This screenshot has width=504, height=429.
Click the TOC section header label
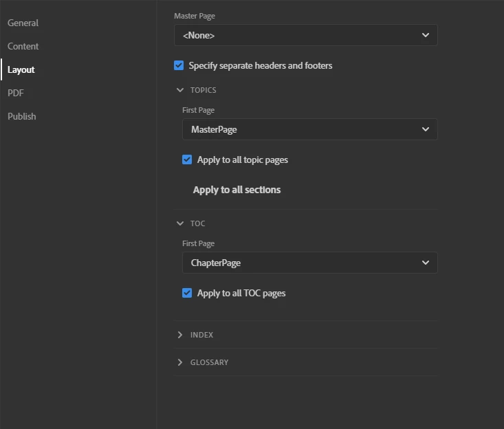coord(198,223)
